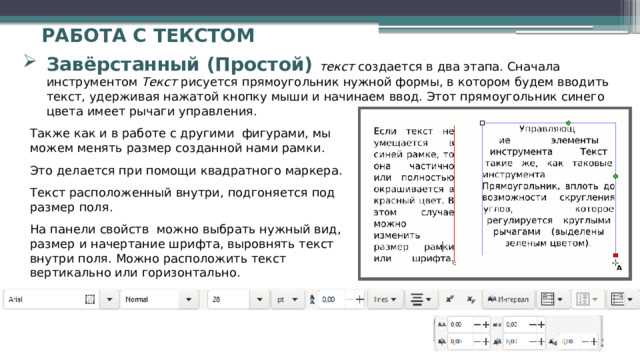Click the character rotation icon
Screen dimensions: 640x360
point(553,342)
